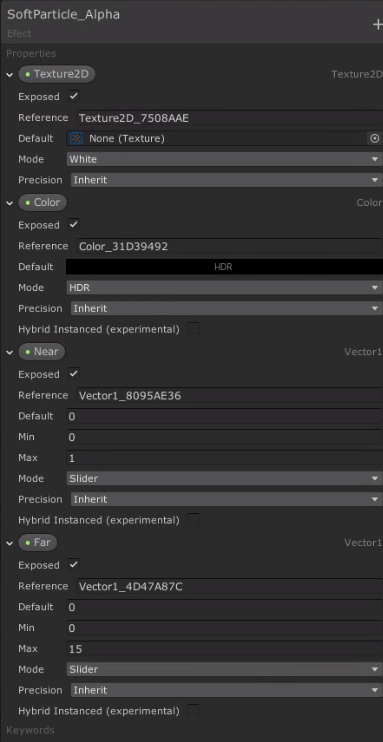Open the black HDR default color swatch

(x=224, y=267)
